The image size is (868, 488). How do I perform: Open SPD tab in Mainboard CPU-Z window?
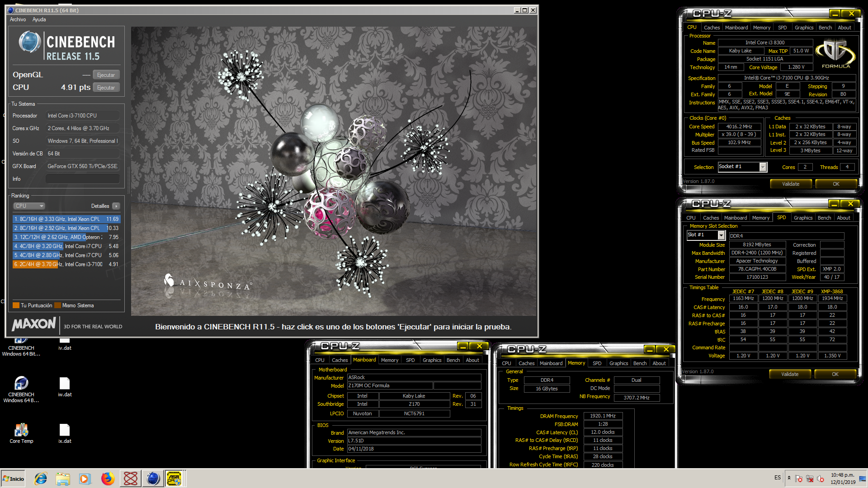click(410, 360)
